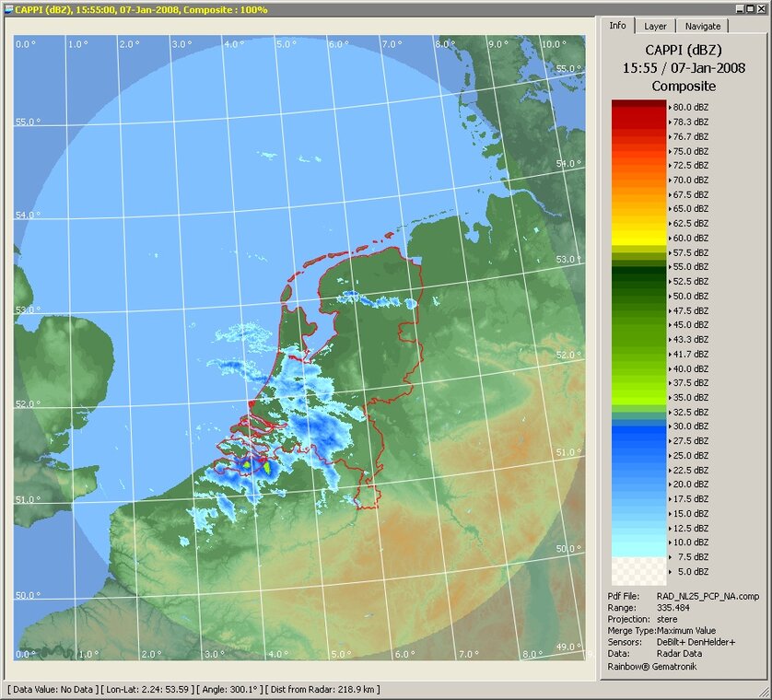Select the blue 25.0 dBZ legend color
Image resolution: width=772 pixels, height=700 pixels.
click(x=637, y=455)
